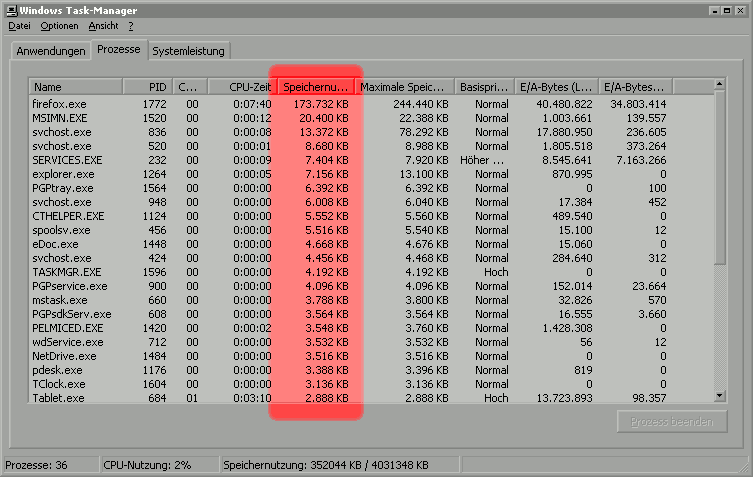Sort by the Maximale Speic... column header
The image size is (753, 477).
[404, 87]
